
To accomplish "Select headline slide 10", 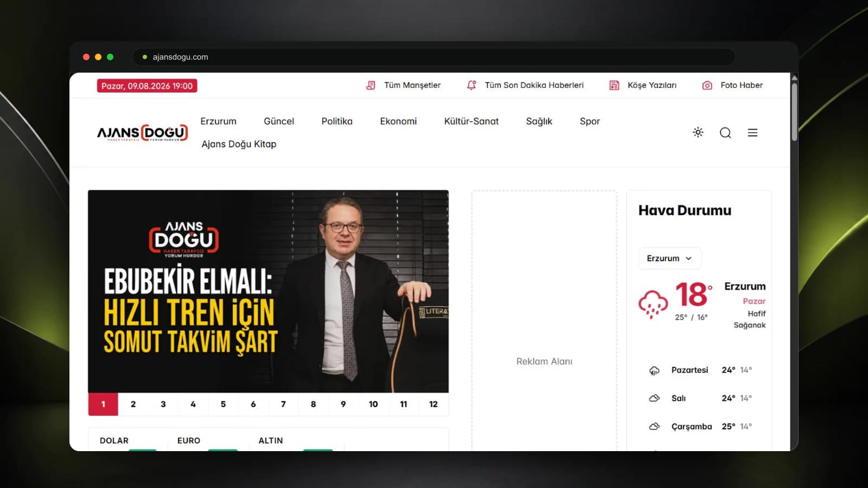I will (x=373, y=404).
